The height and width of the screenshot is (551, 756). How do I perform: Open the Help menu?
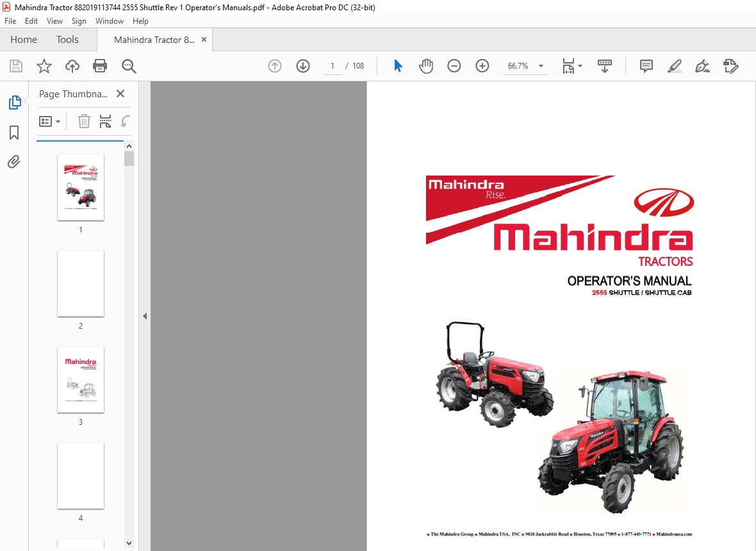coord(140,21)
